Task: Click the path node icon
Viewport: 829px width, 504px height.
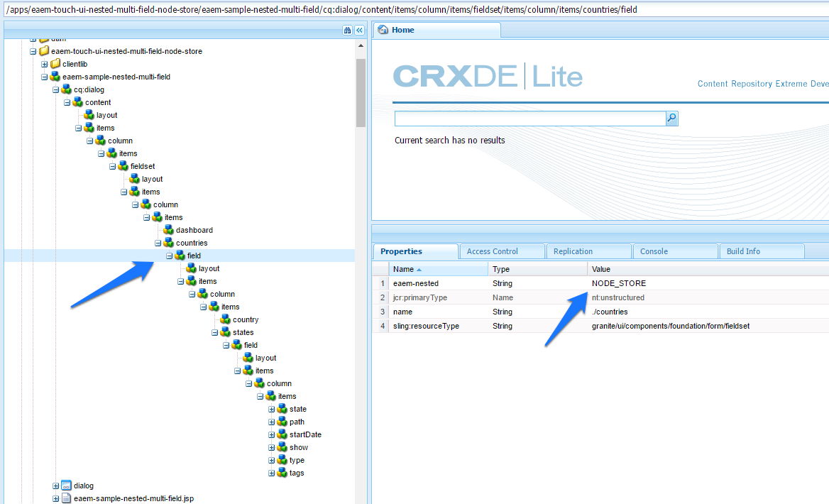Action: point(282,422)
